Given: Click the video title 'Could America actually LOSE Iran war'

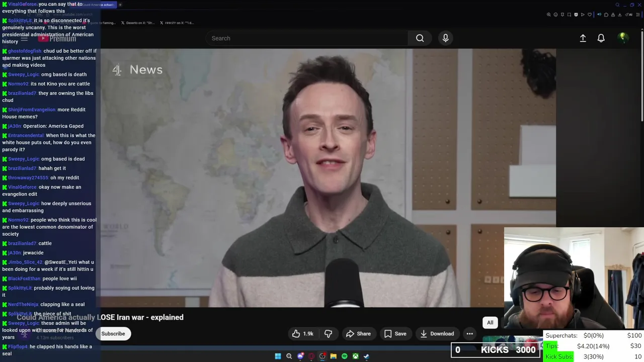Looking at the screenshot, I should coord(100,317).
